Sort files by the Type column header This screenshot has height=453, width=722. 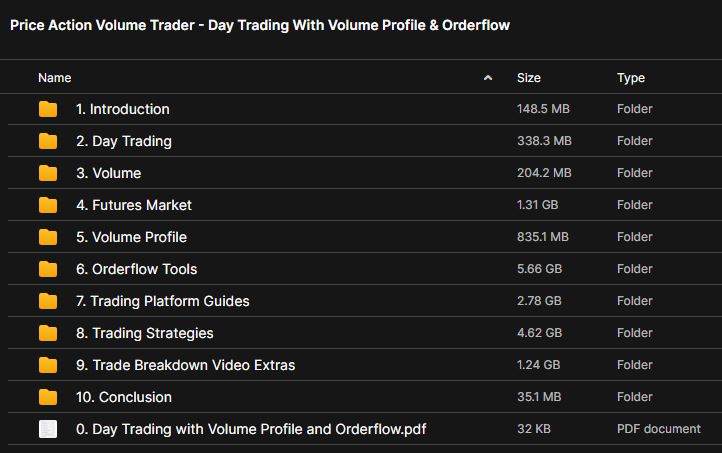tap(631, 77)
